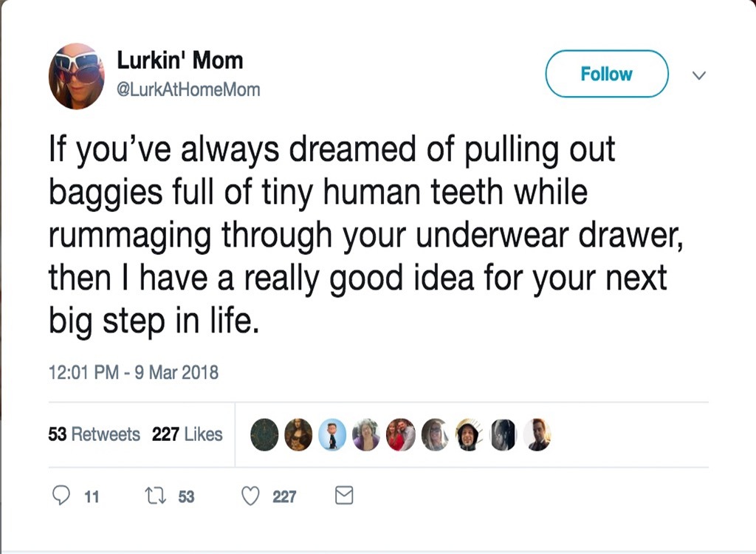
Task: Select the display name Lurkin' Mom
Action: point(180,61)
